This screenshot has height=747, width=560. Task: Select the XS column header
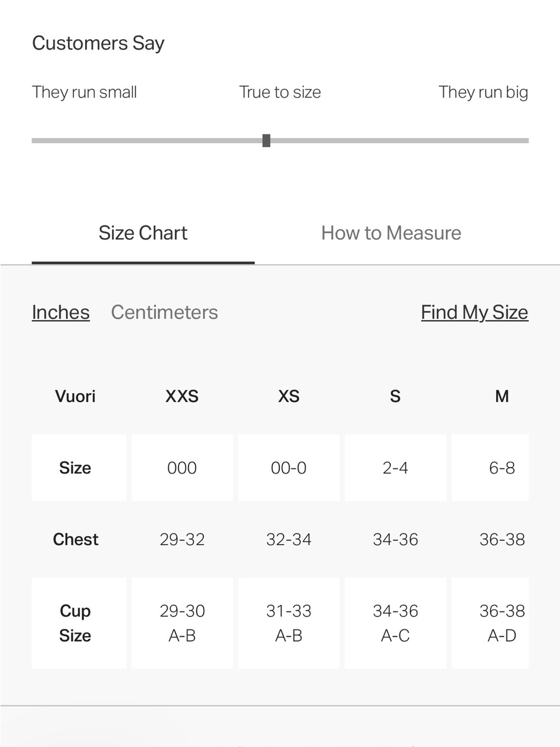(289, 396)
